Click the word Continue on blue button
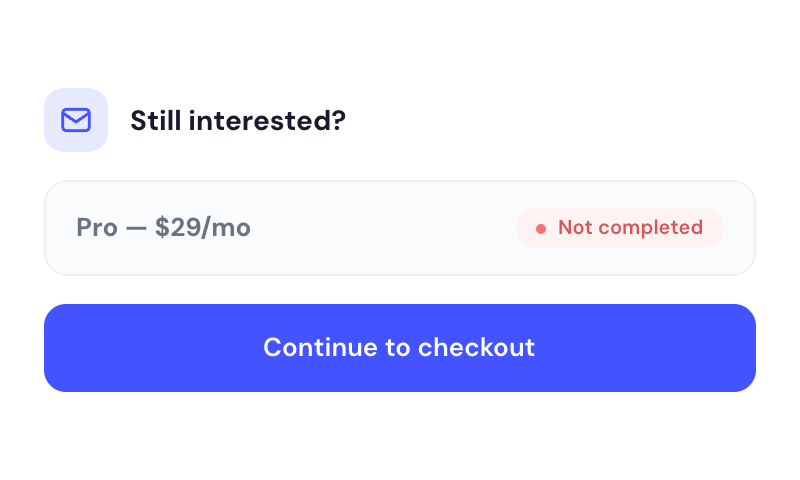Viewport: 800px width, 480px height. click(x=320, y=347)
